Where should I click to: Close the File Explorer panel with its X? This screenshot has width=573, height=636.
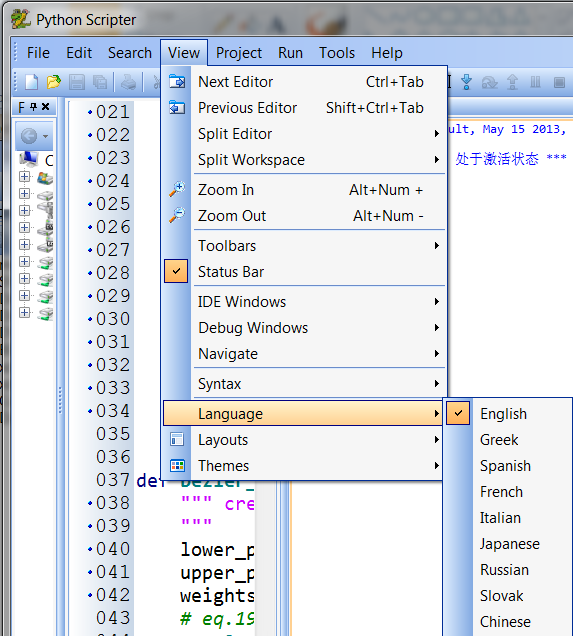tap(46, 107)
